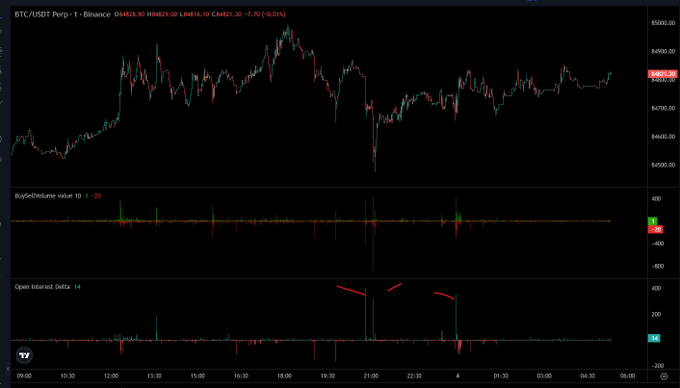Click the 09:00 time axis label

24,376
